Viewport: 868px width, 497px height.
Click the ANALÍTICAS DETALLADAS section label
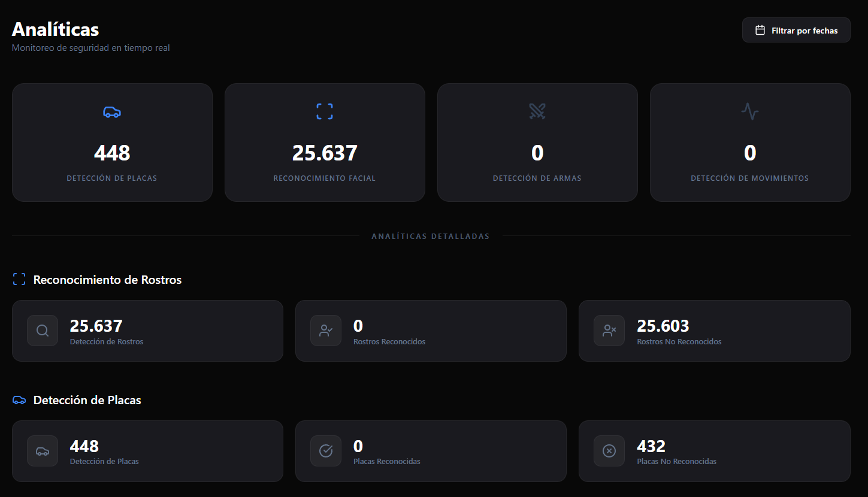click(431, 237)
